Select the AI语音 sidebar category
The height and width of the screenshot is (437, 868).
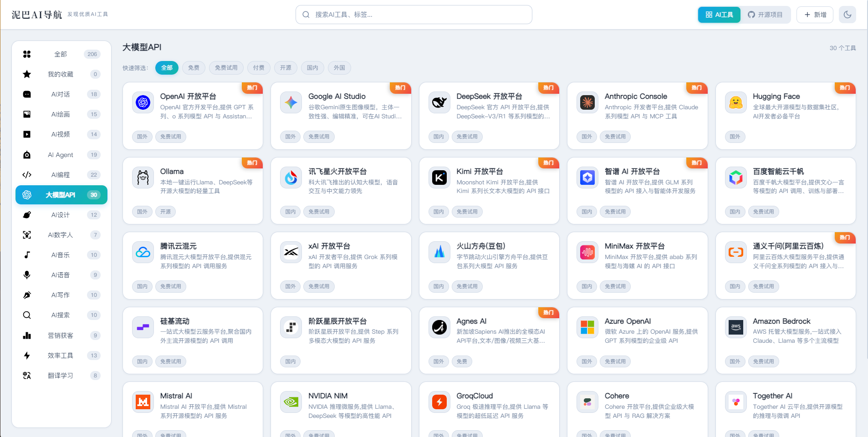(x=61, y=275)
